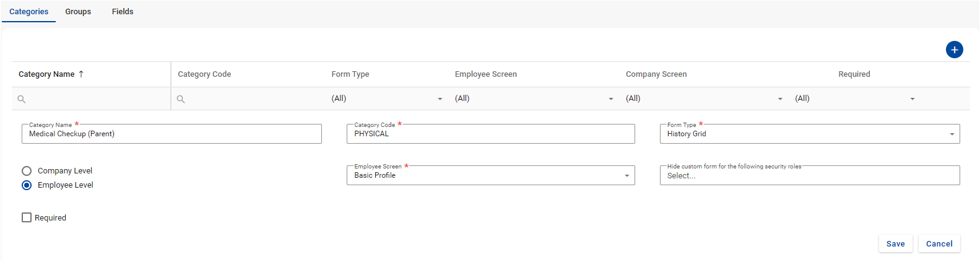Click the search icon in Category Name filter
Viewport: 980px width, 262px height.
[x=22, y=99]
